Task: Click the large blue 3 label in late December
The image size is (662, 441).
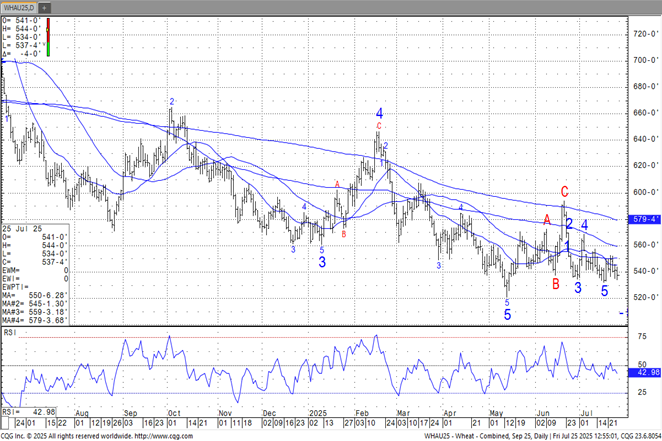Action: (x=322, y=262)
